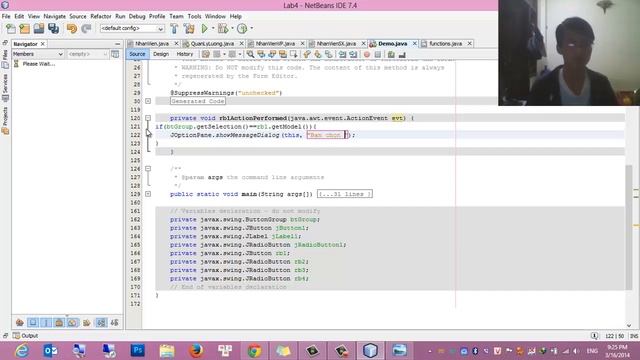640x360 pixels.
Task: Expand main method fold at line 129
Action: tap(148, 194)
